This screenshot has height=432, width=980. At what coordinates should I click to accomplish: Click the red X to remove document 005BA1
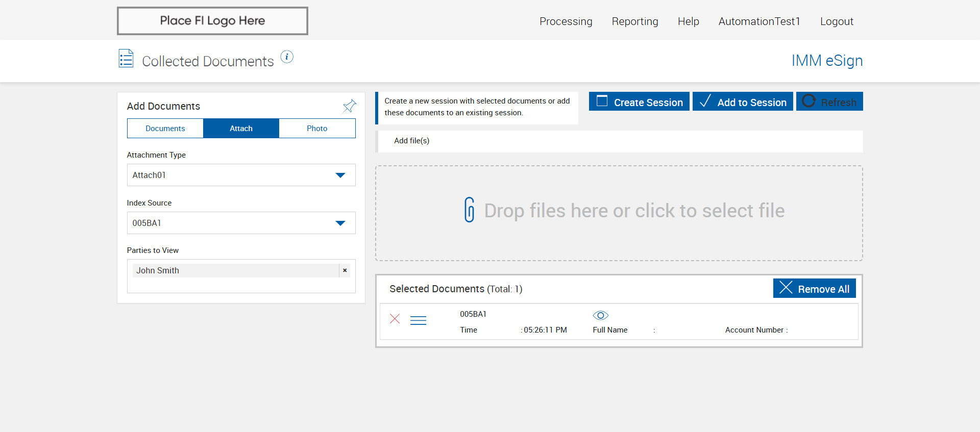pos(395,319)
